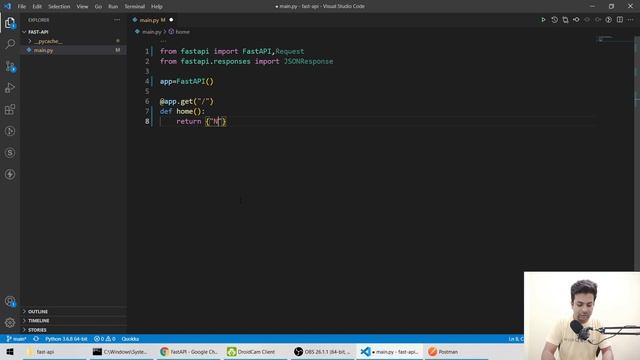Split the editor right
640x360 pixels.
point(620,20)
